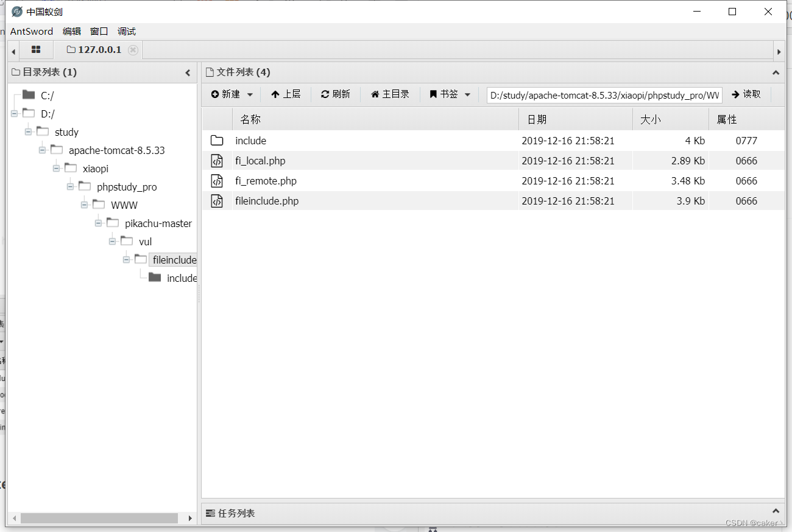Collapse the 文件列表 panel chevron

click(776, 72)
